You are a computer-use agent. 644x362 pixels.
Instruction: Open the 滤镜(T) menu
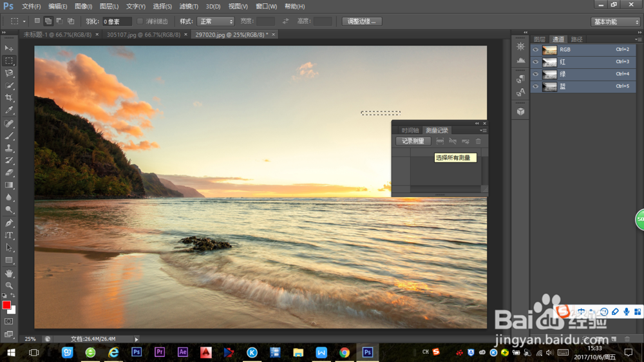(189, 6)
